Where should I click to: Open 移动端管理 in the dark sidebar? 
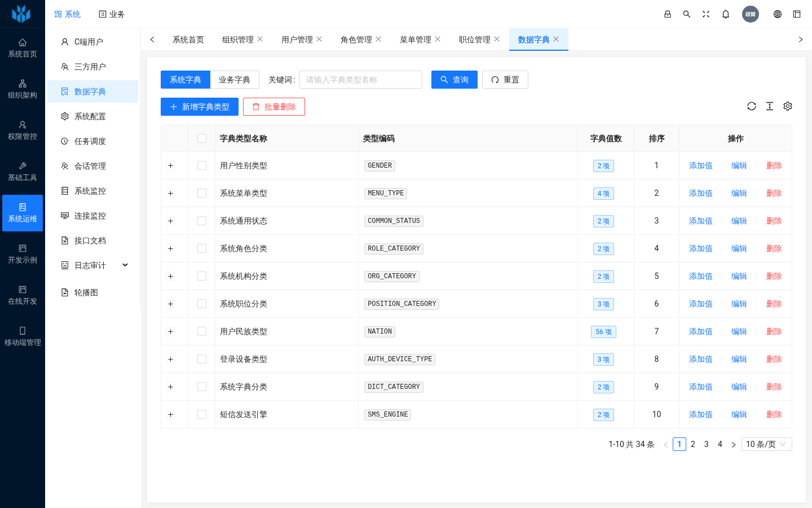(x=23, y=337)
